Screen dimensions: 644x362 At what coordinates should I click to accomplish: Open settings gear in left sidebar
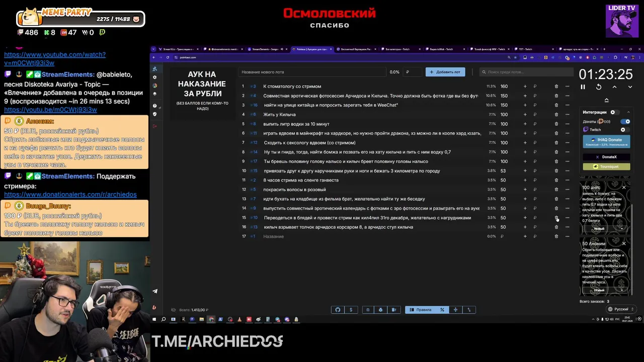pos(154,77)
